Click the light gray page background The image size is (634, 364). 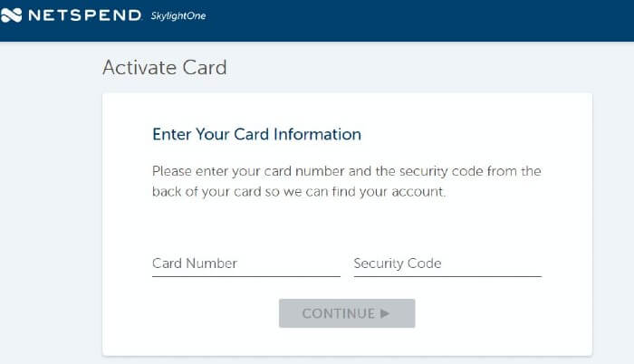coord(51,202)
